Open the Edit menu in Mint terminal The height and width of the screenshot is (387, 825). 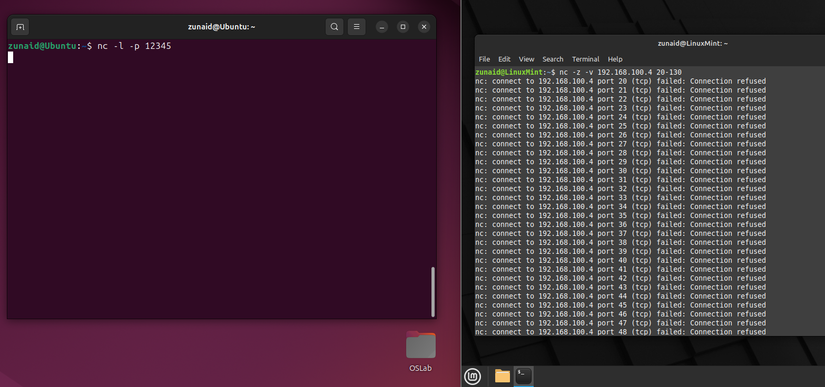504,59
